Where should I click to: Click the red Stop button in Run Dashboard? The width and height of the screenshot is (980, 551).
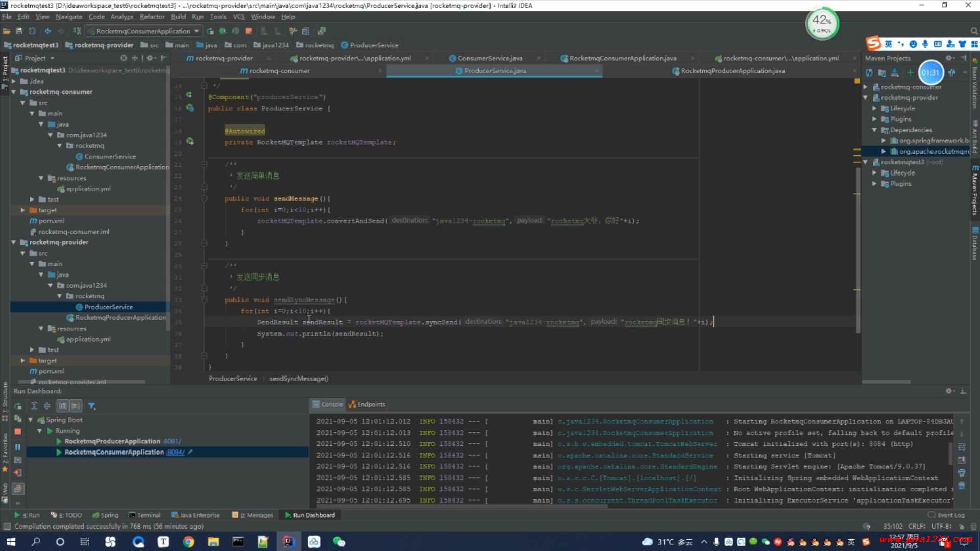[18, 432]
